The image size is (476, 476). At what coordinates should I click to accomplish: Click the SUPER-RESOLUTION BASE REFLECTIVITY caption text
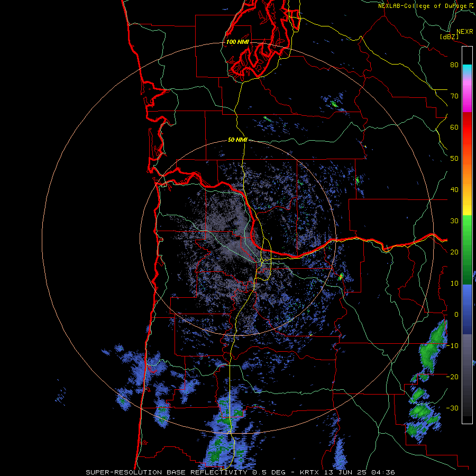pos(167,472)
